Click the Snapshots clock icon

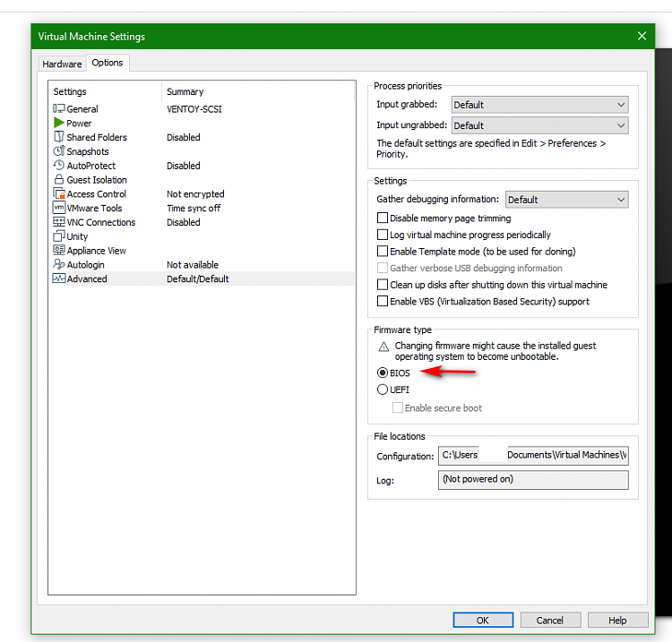click(59, 151)
